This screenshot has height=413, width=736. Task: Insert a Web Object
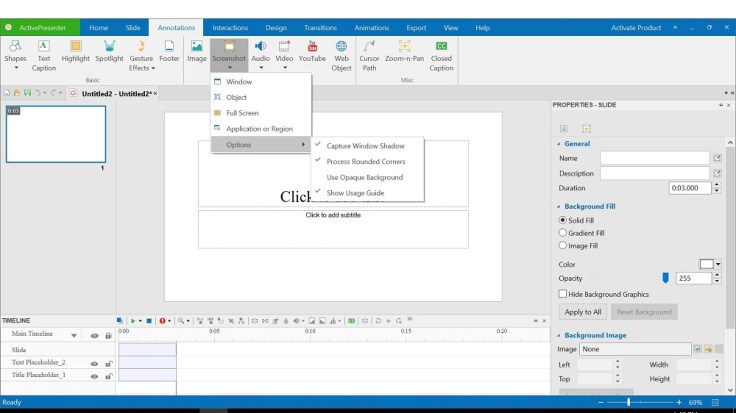click(x=341, y=56)
